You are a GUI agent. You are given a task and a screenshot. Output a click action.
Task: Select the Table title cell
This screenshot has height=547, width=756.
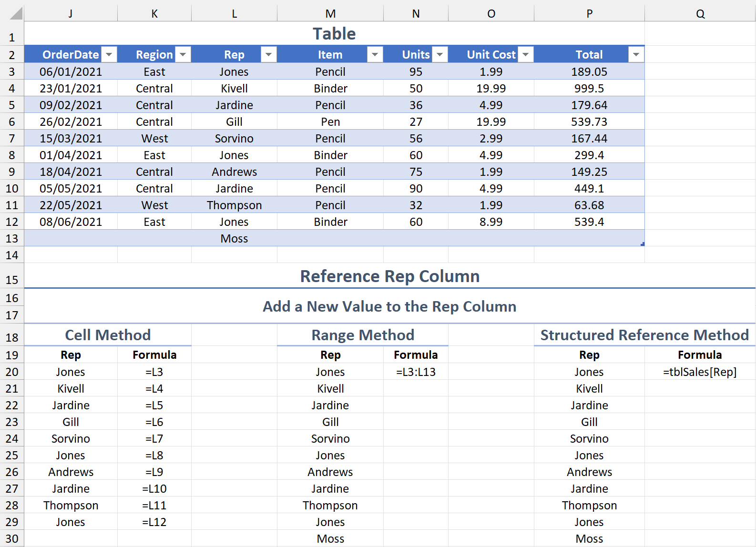coord(334,34)
